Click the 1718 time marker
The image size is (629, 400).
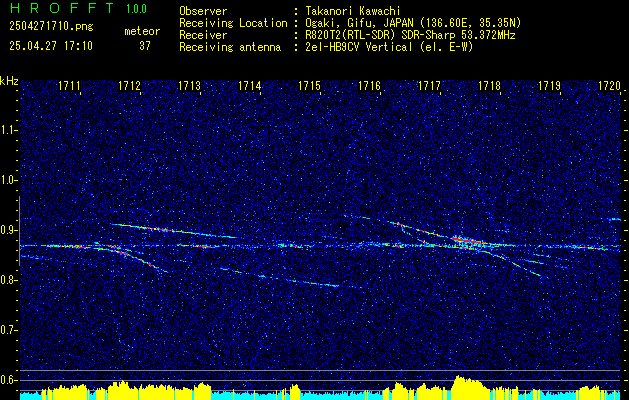coord(489,86)
